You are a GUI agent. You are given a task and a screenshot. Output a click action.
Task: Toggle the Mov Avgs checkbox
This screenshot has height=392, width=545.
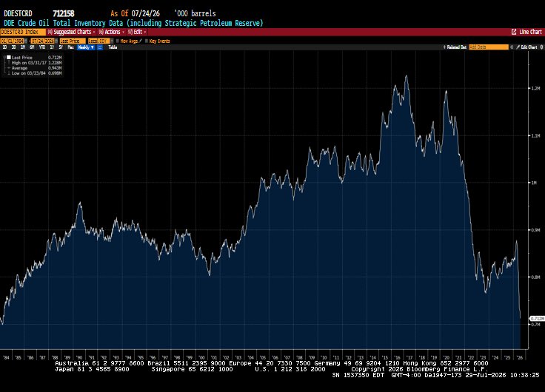pos(118,41)
